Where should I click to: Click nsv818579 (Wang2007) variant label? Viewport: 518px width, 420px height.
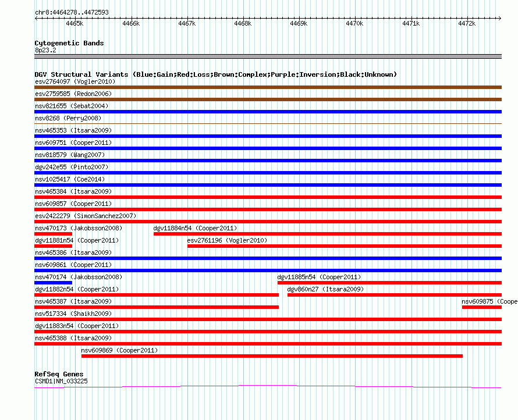(70, 155)
